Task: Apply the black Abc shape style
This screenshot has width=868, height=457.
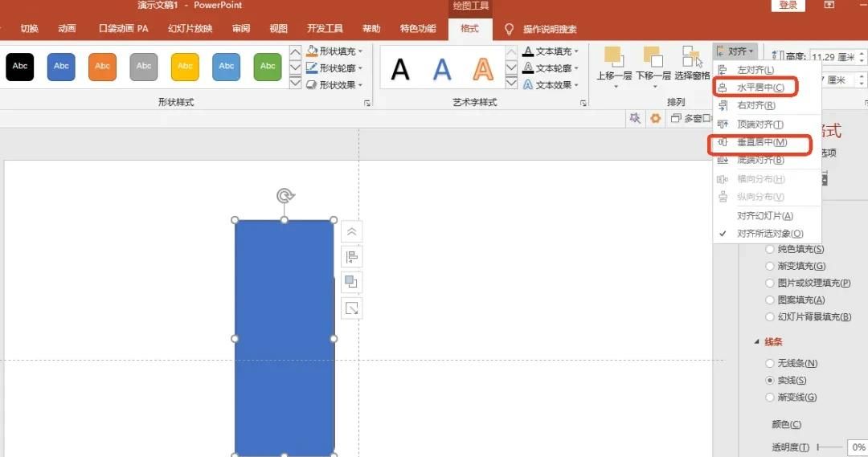Action: click(20, 67)
